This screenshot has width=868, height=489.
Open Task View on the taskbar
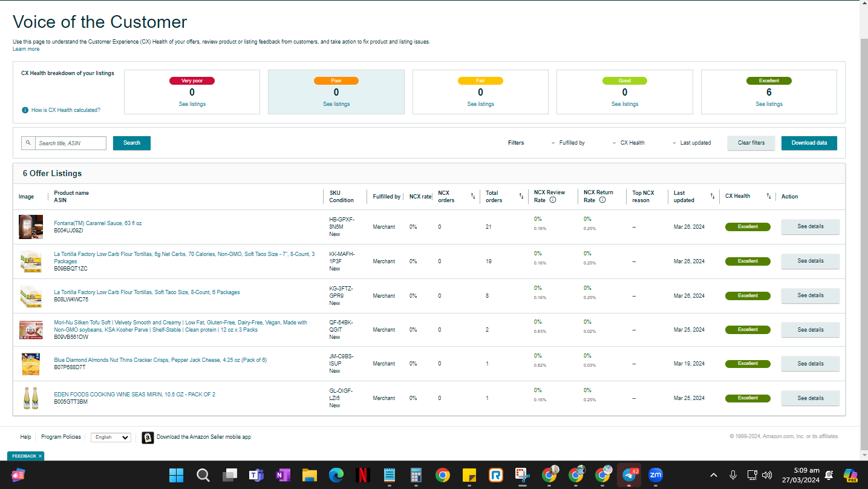point(230,475)
